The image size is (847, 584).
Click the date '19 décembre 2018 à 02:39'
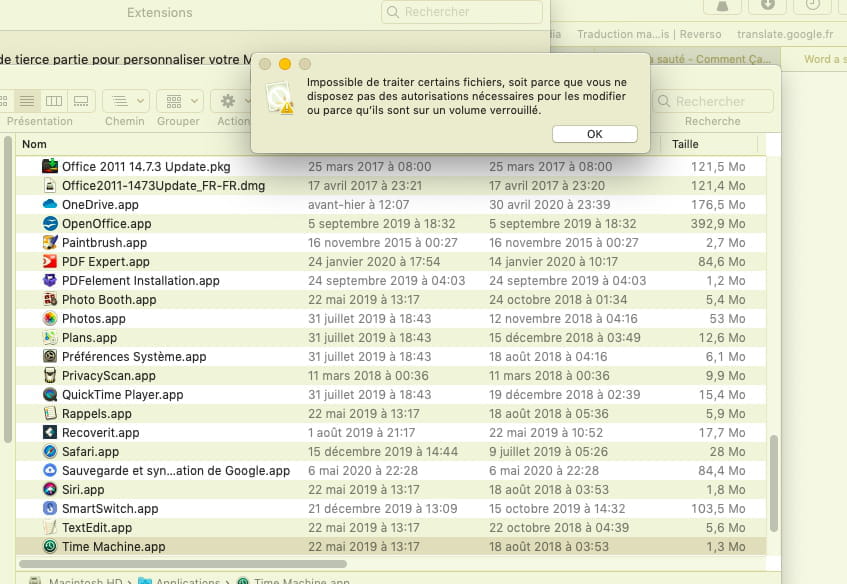pyautogui.click(x=564, y=395)
